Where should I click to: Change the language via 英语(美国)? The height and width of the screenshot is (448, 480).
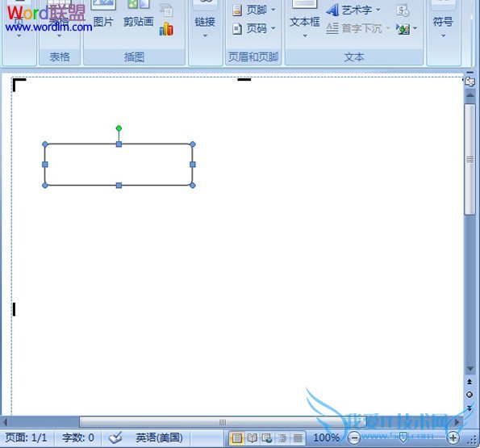[159, 438]
